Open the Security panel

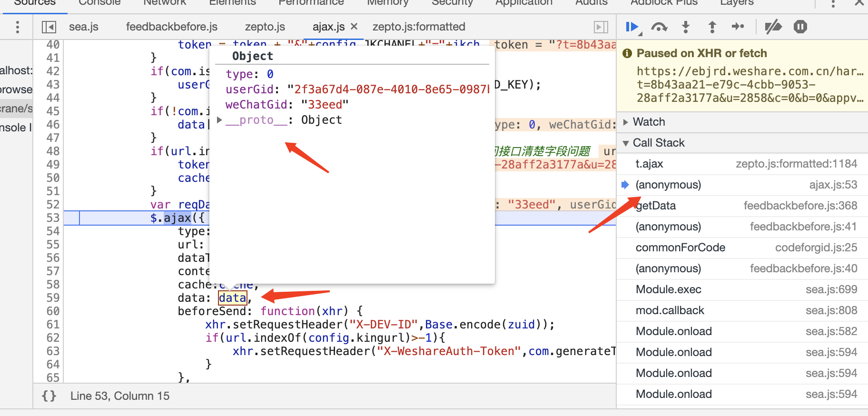452,3
